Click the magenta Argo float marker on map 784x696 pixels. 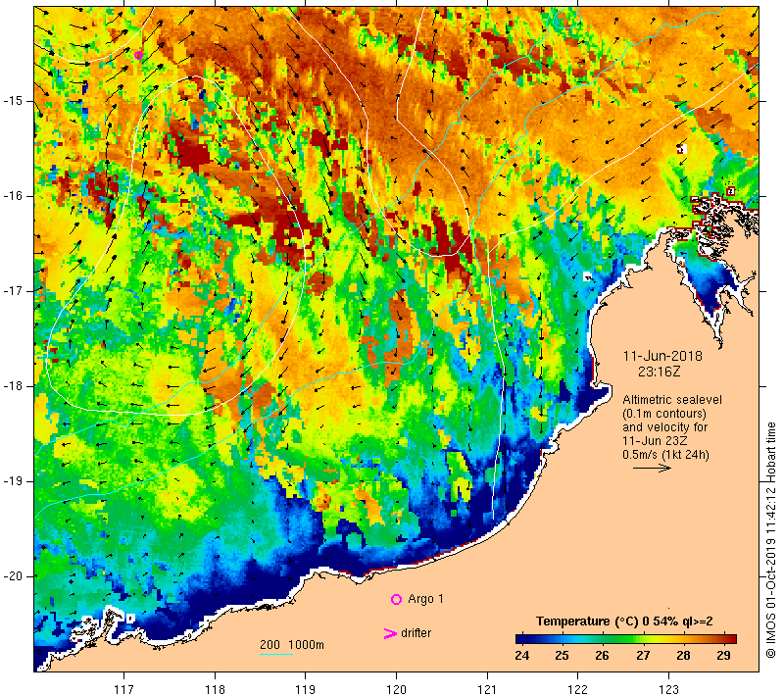[x=138, y=55]
